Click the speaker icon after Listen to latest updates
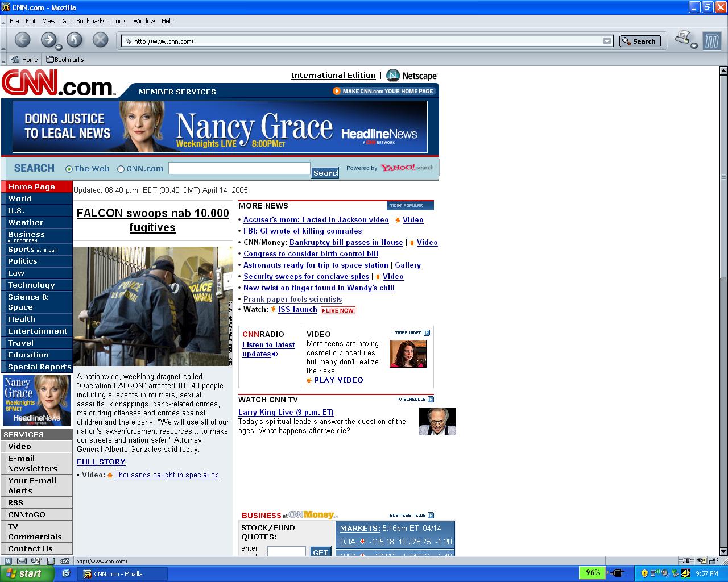The image size is (728, 582). (275, 354)
